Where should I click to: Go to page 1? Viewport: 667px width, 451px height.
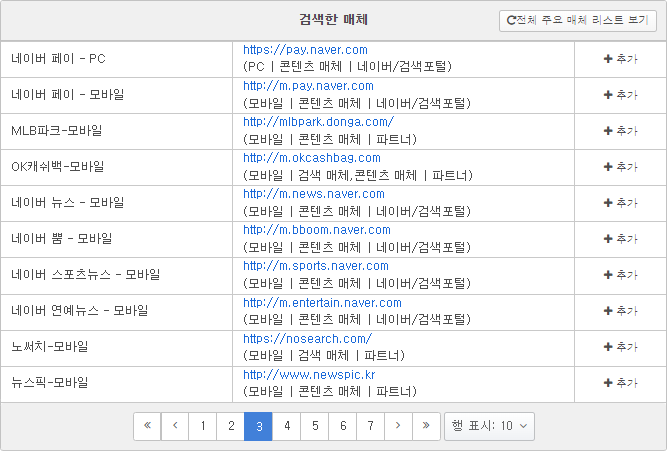(203, 426)
